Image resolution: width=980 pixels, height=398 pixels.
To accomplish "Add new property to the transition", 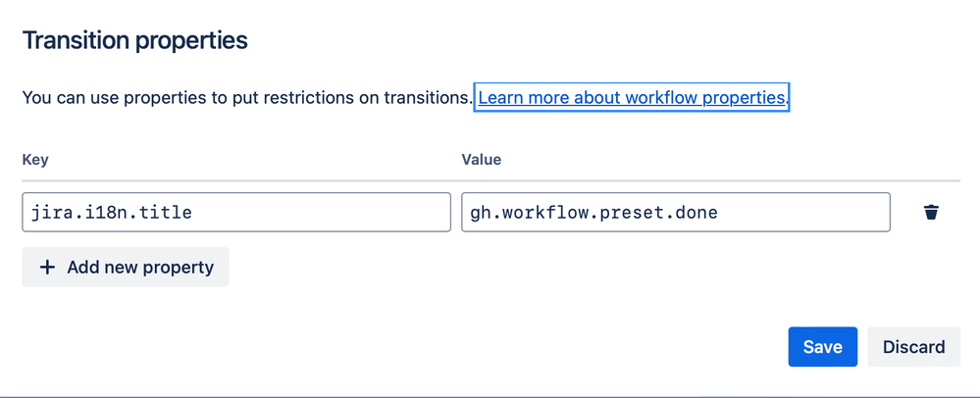I will coord(125,268).
